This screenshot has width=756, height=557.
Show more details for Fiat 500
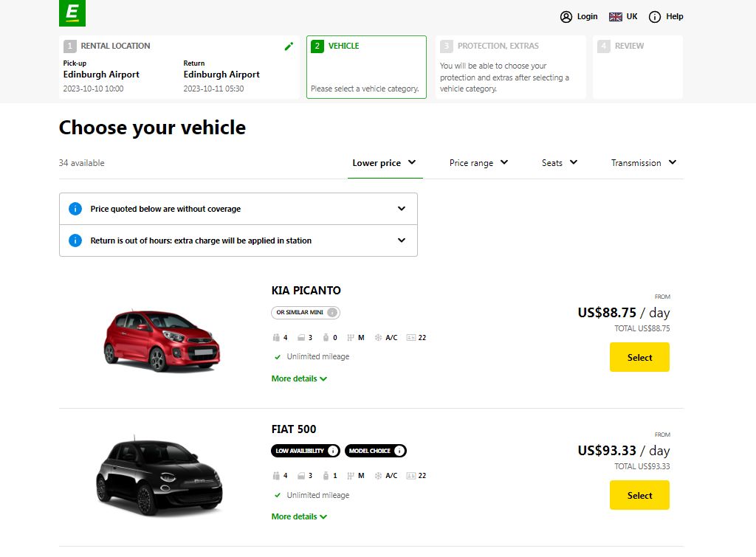[x=298, y=516]
